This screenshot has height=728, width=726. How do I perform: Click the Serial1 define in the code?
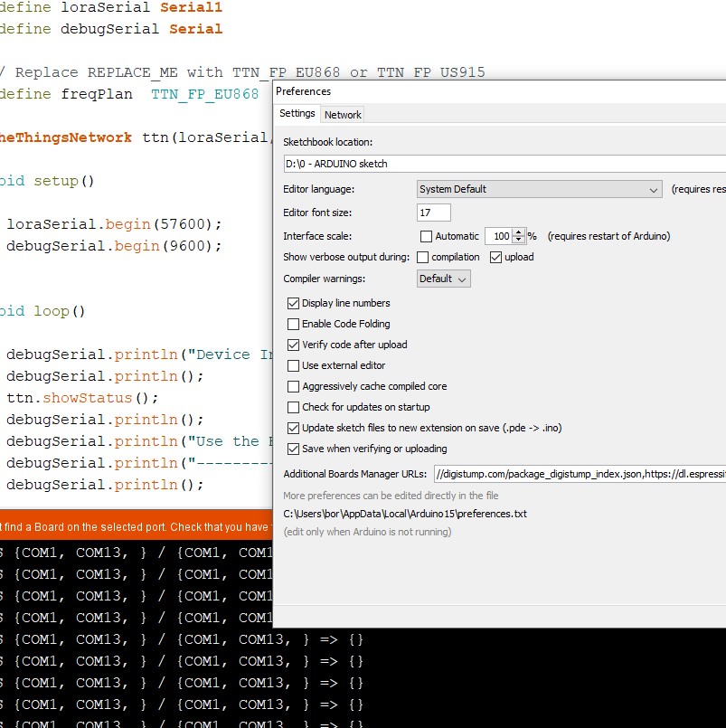point(192,7)
